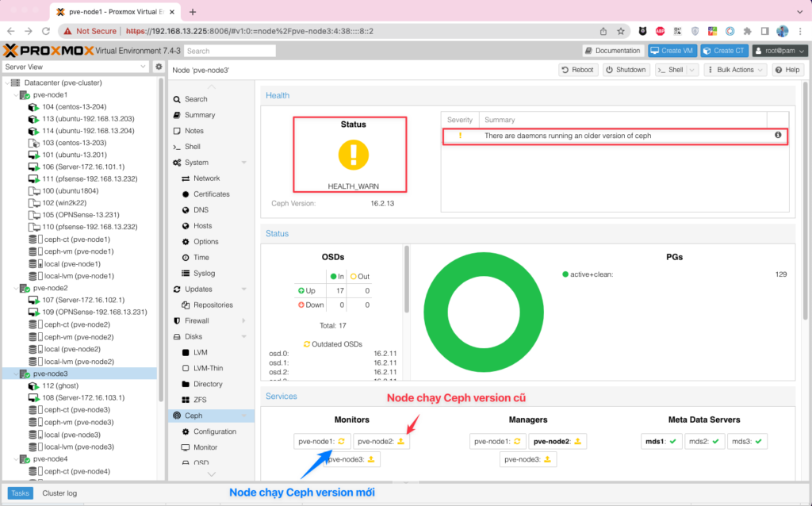
Task: Click the info icon on Ceph warning row
Action: pos(778,135)
